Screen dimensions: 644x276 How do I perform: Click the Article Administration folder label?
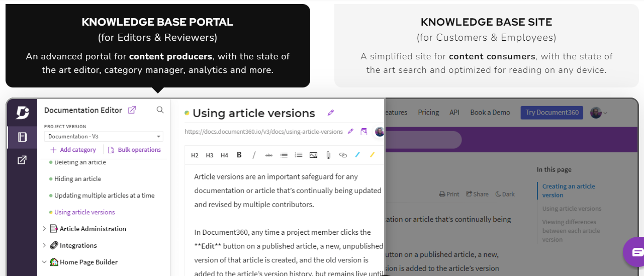coord(93,229)
